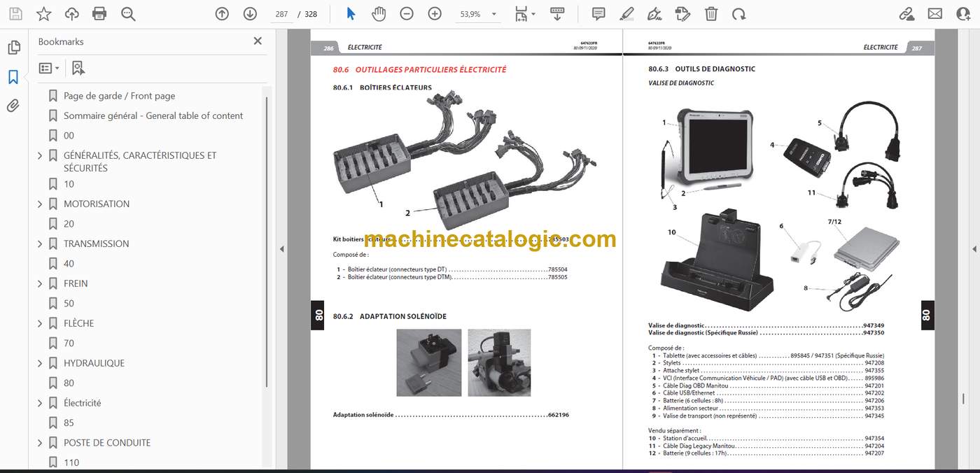Zoom in using the plus icon
This screenshot has width=980, height=473.
coord(435,13)
